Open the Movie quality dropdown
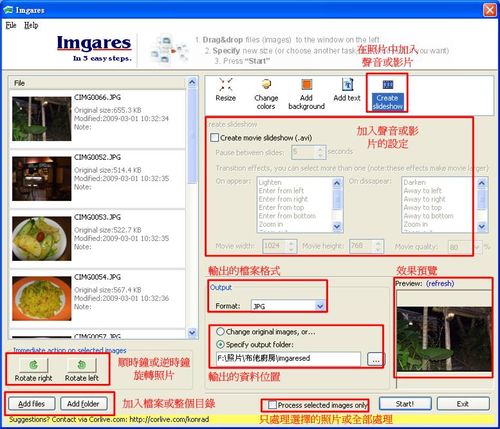Image resolution: width=500 pixels, height=429 pixels. point(476,247)
